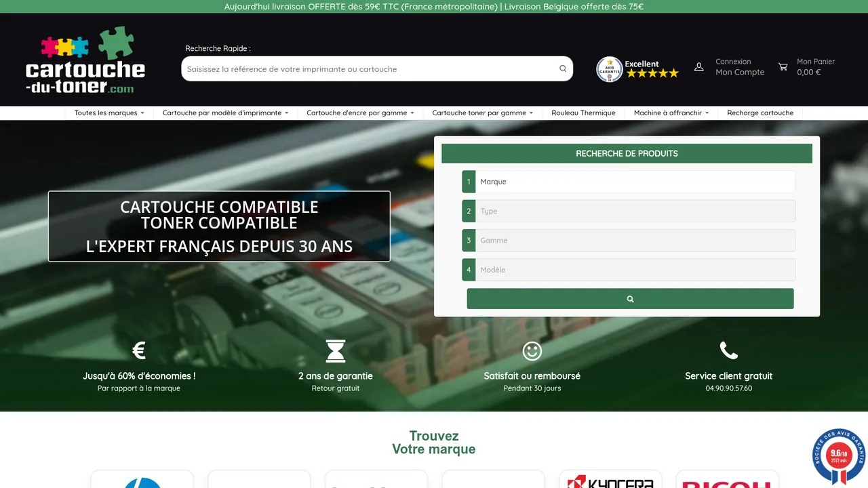Expand the Toutes les marques menu

(109, 113)
